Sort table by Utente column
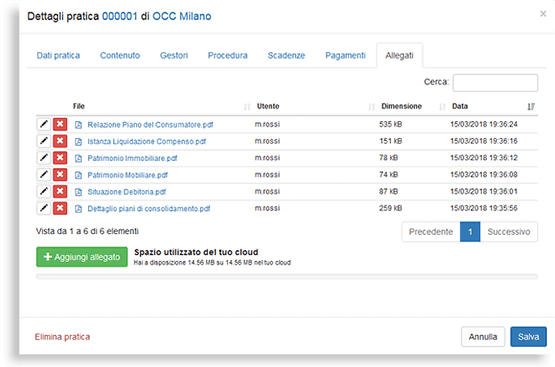 (268, 106)
